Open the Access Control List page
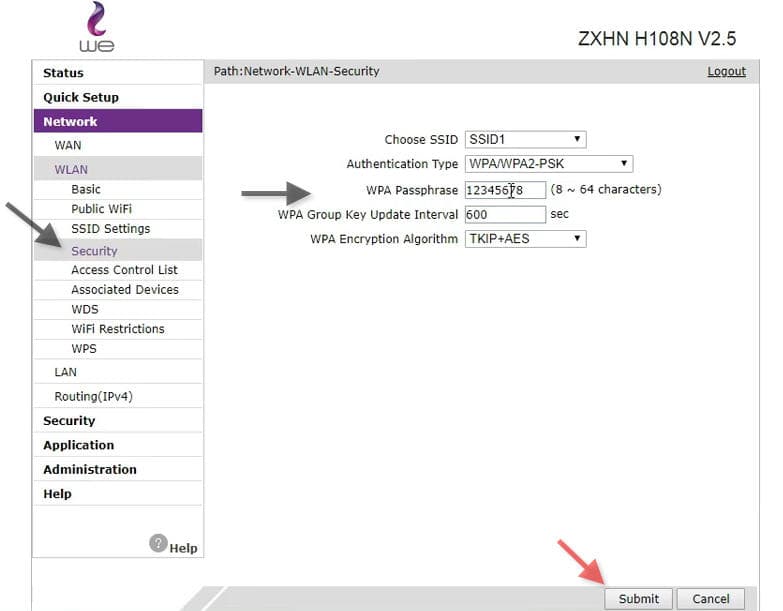783x611 pixels. [x=118, y=270]
